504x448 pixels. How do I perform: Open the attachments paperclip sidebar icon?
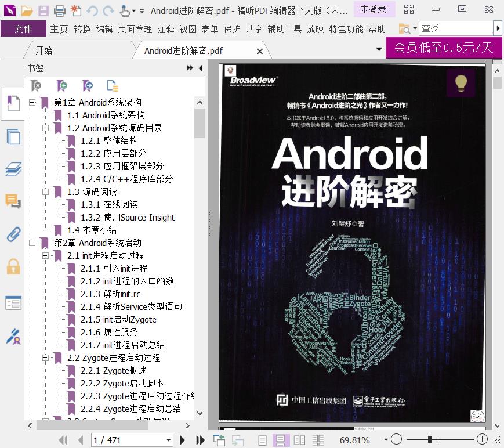[x=13, y=234]
